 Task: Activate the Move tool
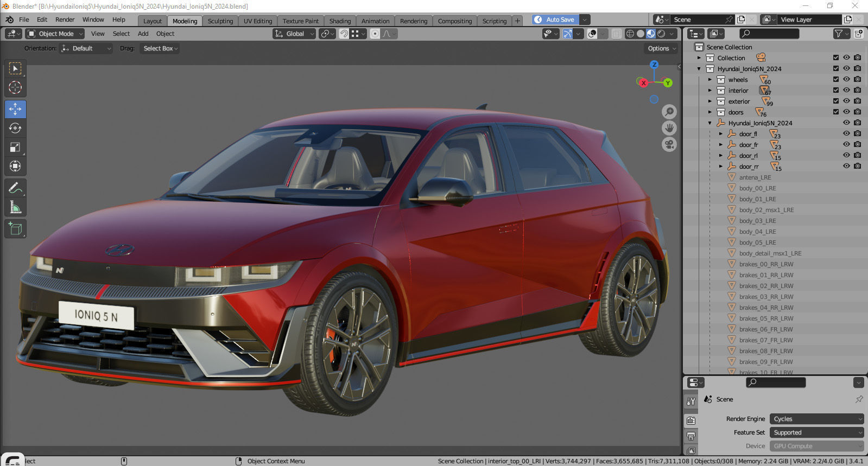tap(15, 109)
